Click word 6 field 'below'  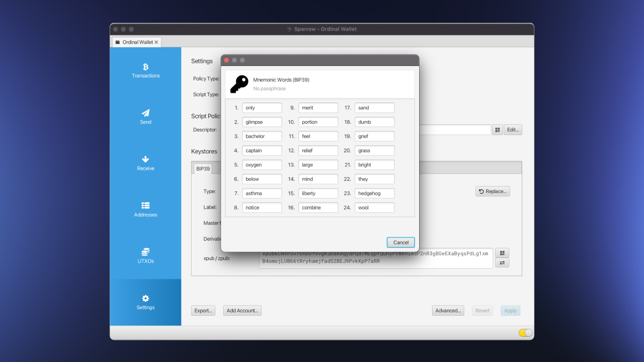coord(262,179)
